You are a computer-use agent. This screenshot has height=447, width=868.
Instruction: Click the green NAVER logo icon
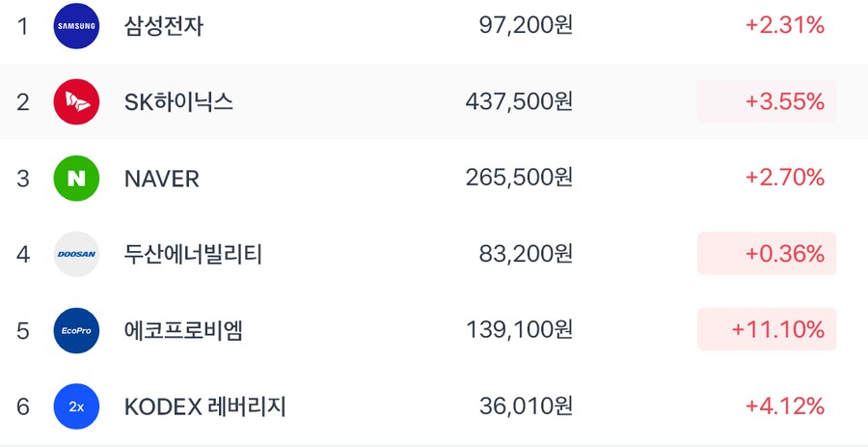[77, 178]
